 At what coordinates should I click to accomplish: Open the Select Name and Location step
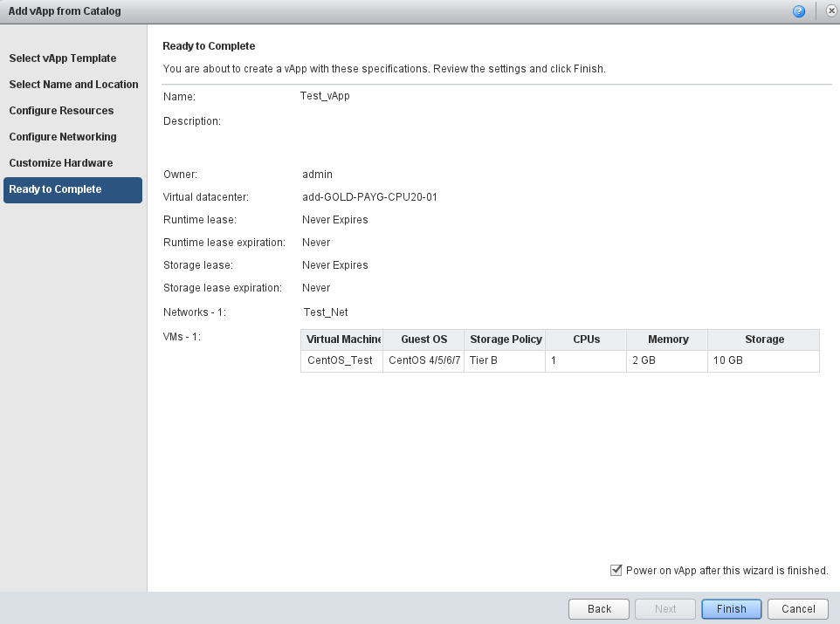73,85
